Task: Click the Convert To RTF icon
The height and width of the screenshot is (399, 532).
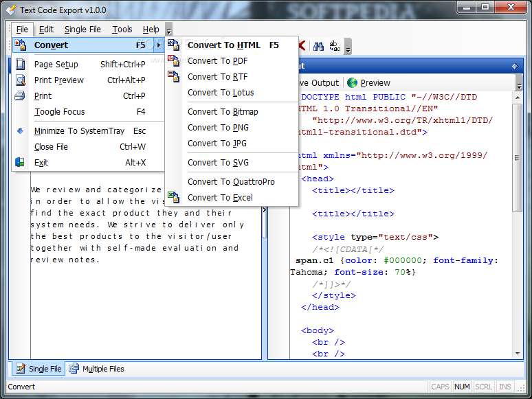Action: click(x=173, y=77)
